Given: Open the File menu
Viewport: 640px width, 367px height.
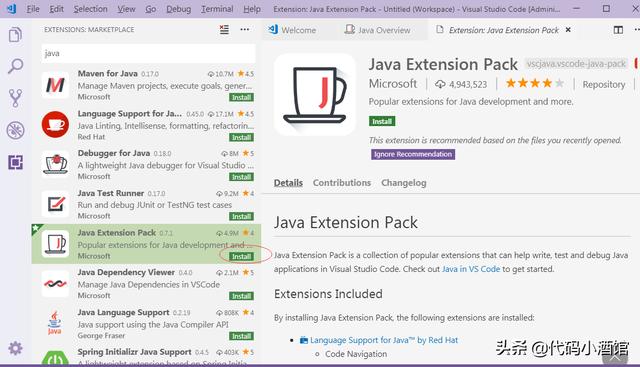Looking at the screenshot, I should 33,9.
